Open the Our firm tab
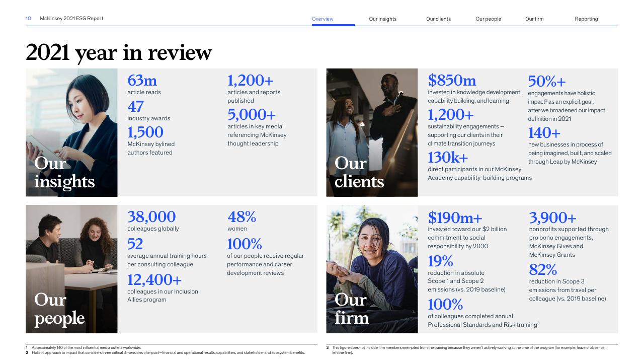 [534, 19]
